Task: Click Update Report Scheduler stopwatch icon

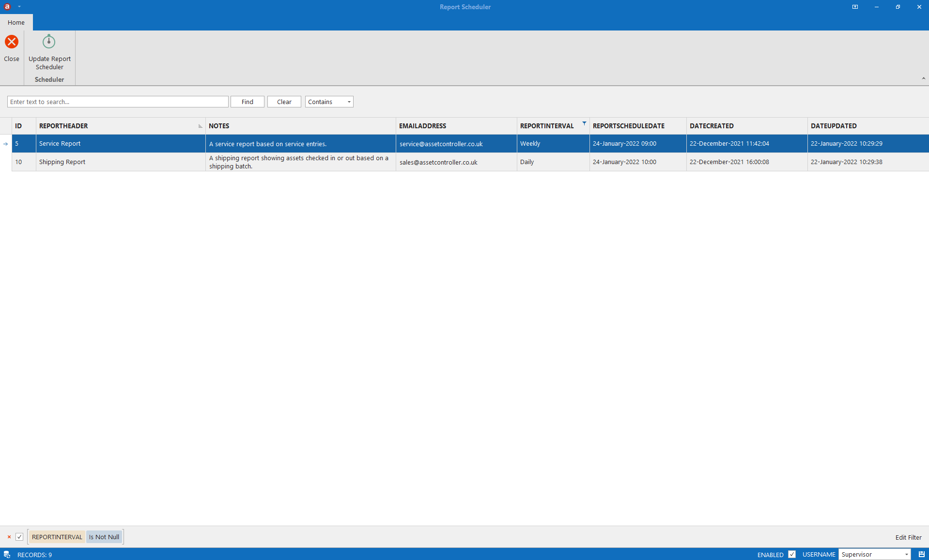Action: click(49, 42)
